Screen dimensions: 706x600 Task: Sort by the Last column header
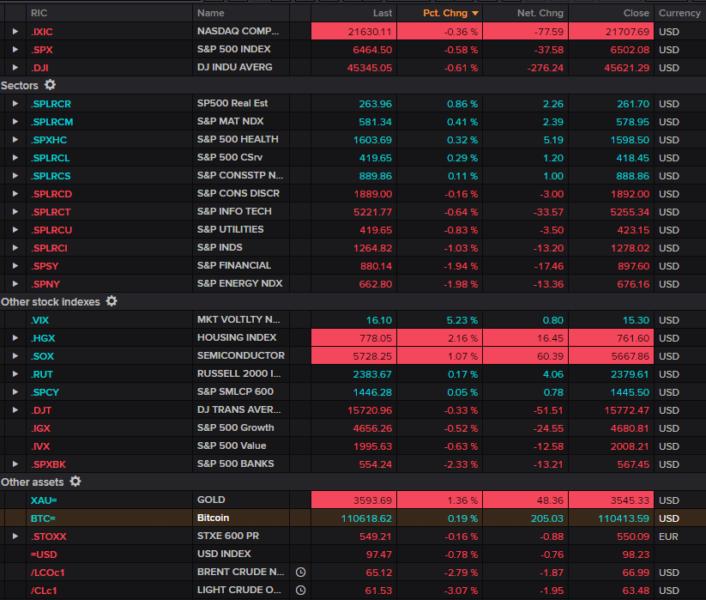pos(382,13)
